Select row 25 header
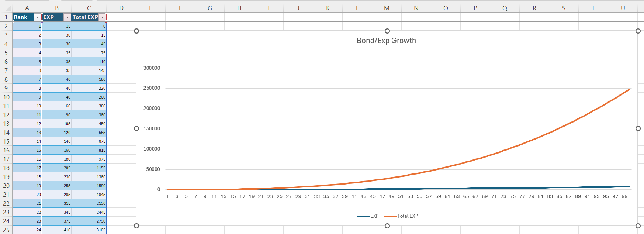The width and height of the screenshot is (644, 234). click(x=6, y=230)
